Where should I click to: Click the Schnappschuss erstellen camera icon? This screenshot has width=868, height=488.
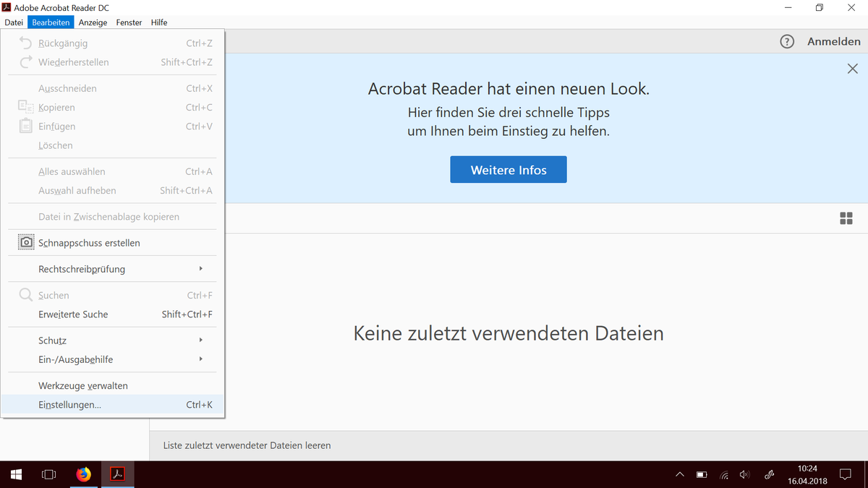pos(26,243)
